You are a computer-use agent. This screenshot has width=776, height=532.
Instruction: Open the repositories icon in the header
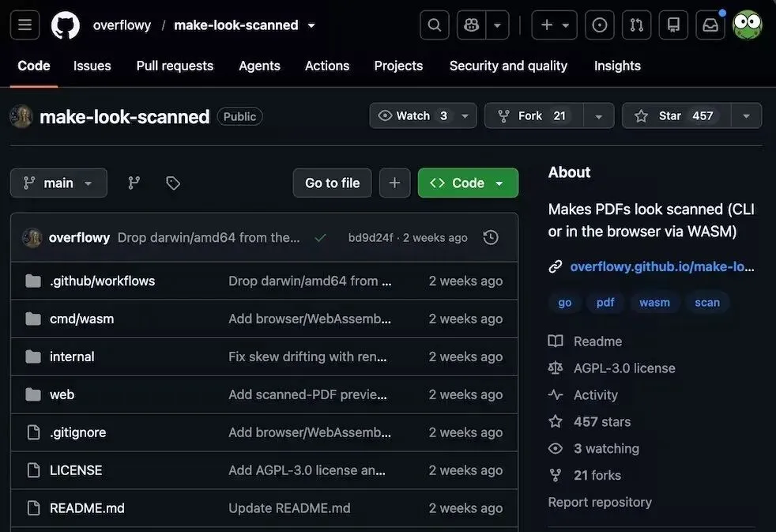click(673, 25)
